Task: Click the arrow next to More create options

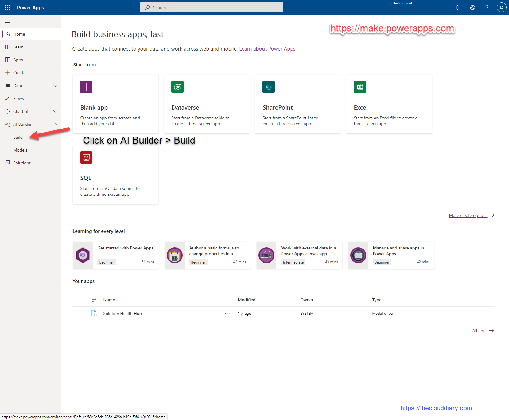Action: [492, 215]
